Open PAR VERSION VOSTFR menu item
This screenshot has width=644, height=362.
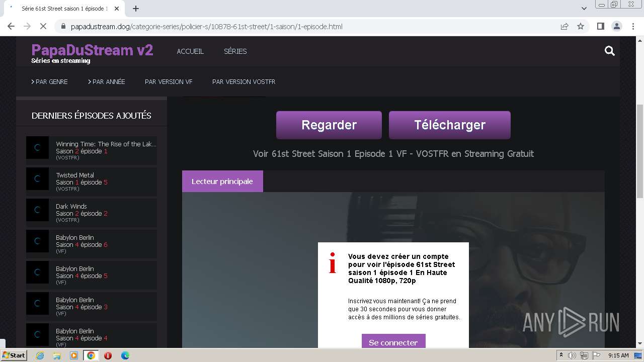pyautogui.click(x=244, y=81)
